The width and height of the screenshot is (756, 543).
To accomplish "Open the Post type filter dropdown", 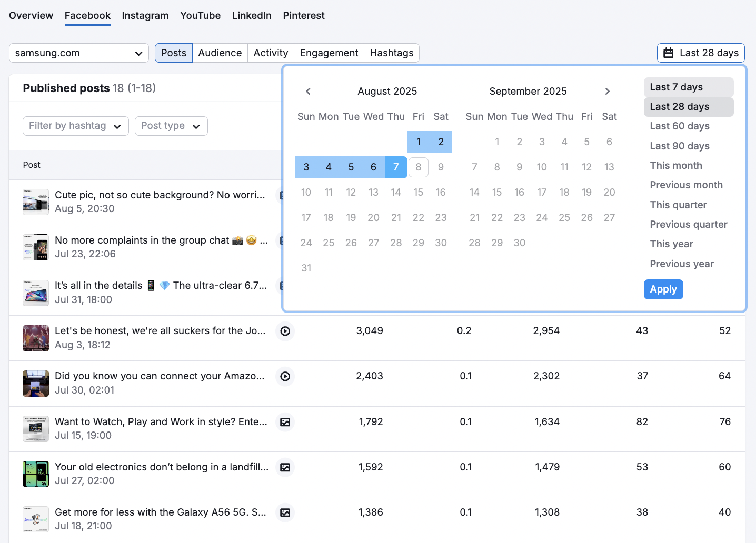I will pyautogui.click(x=171, y=126).
